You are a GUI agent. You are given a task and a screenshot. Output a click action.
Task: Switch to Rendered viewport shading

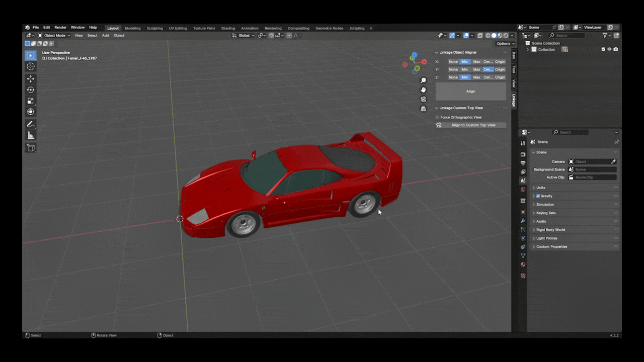point(506,36)
